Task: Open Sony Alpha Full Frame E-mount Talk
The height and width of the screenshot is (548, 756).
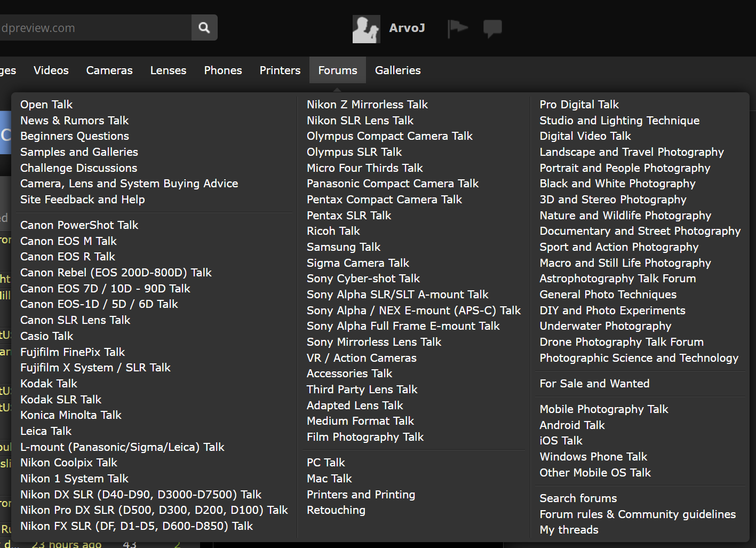Action: pos(403,326)
